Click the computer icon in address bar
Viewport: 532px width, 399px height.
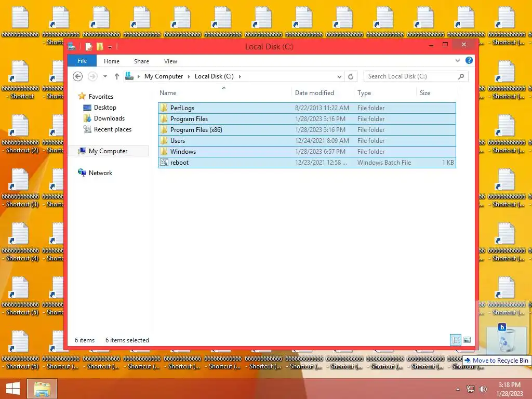click(129, 76)
